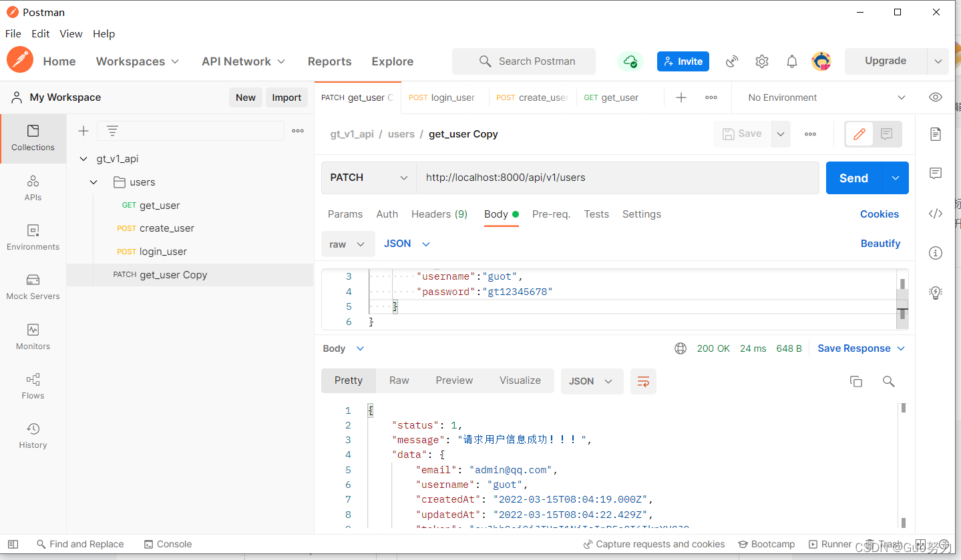Screen dimensions: 961x560
Task: Open No Environment selector
Action: (827, 97)
